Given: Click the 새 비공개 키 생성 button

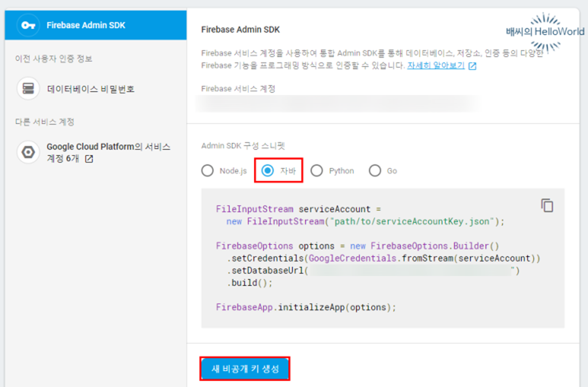Looking at the screenshot, I should [245, 369].
